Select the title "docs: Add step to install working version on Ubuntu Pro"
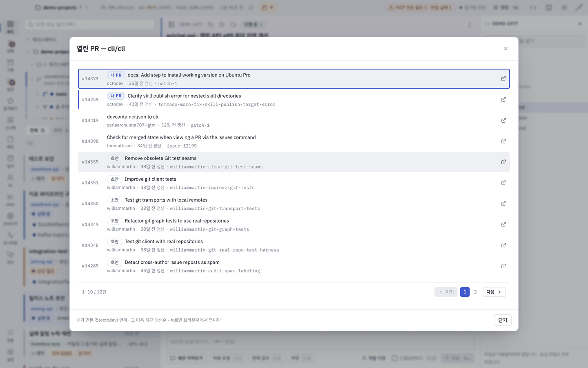The width and height of the screenshot is (588, 368). pyautogui.click(x=189, y=75)
